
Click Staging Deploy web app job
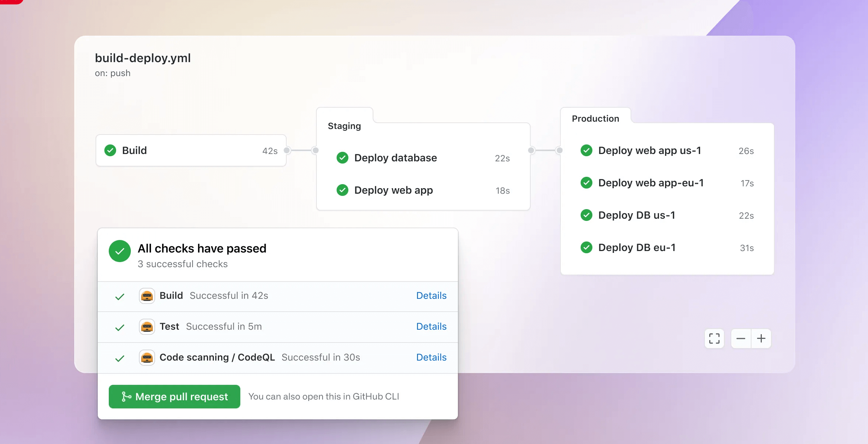click(393, 190)
